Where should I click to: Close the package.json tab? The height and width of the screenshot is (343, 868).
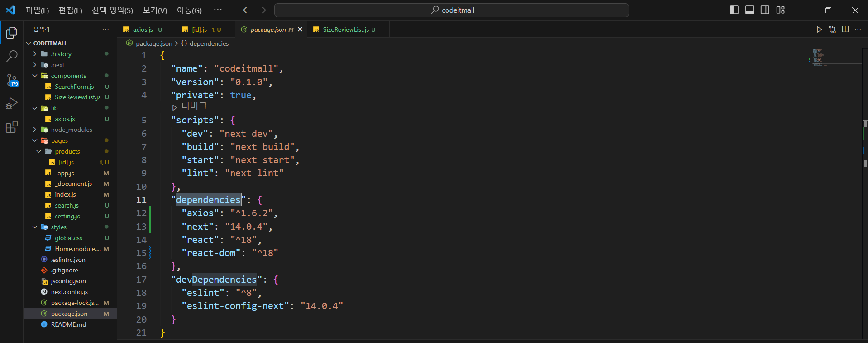300,29
